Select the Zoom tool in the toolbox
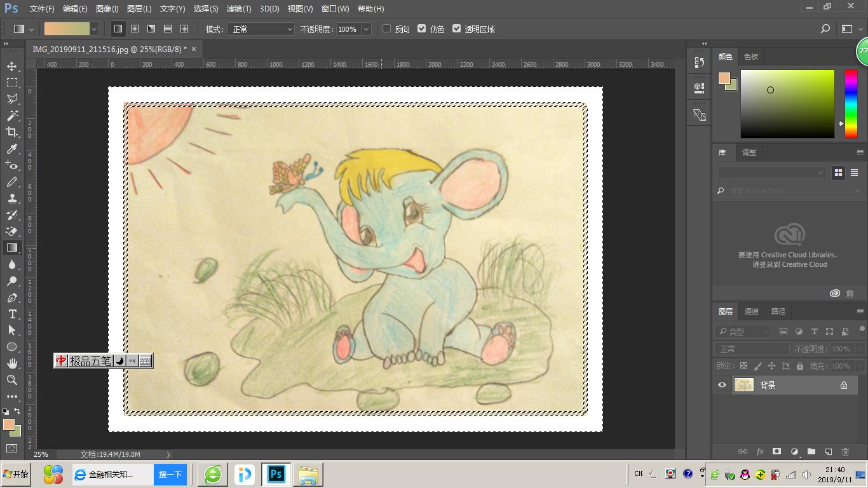 pyautogui.click(x=12, y=380)
